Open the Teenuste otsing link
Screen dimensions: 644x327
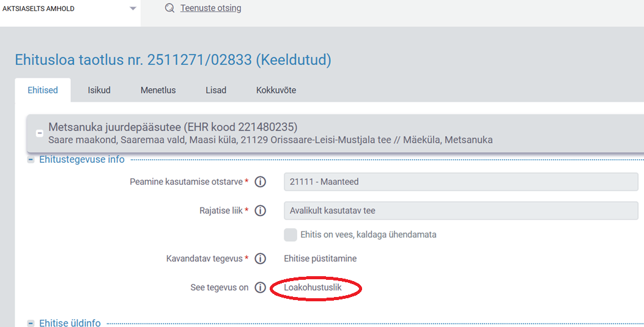coord(210,8)
